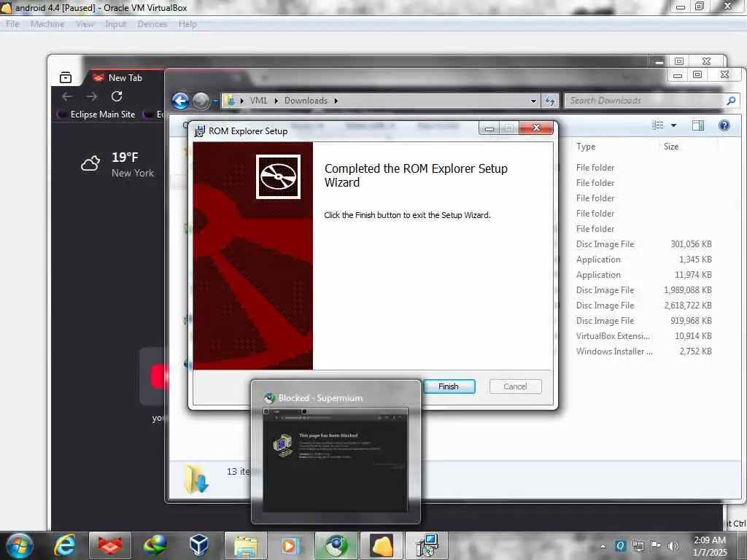Open VirtualBox Machine menu

coord(47,24)
